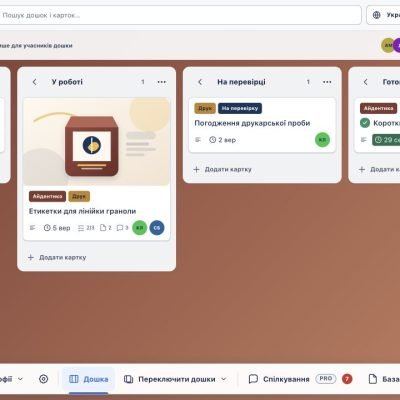Click the green due date badge '29 с…'
The height and width of the screenshot is (400, 400).
pyautogui.click(x=386, y=140)
